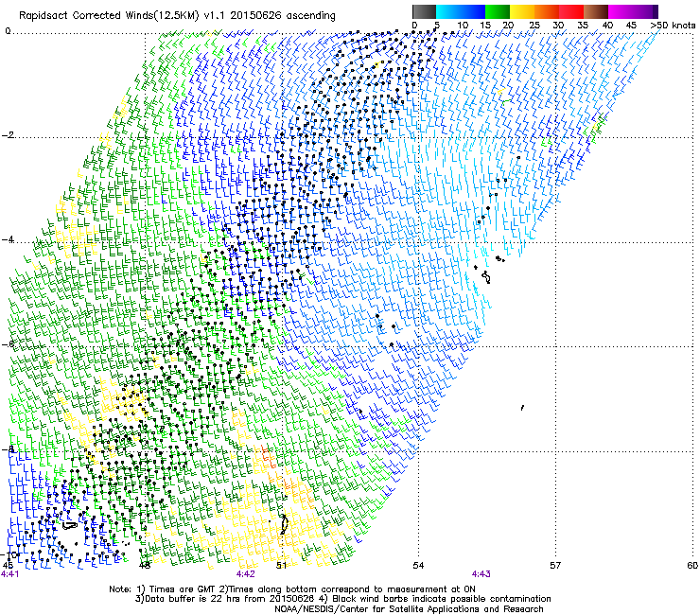Viewport: 700px width, 615px height.
Task: Click the '4:42' purple time label
Action: [246, 574]
